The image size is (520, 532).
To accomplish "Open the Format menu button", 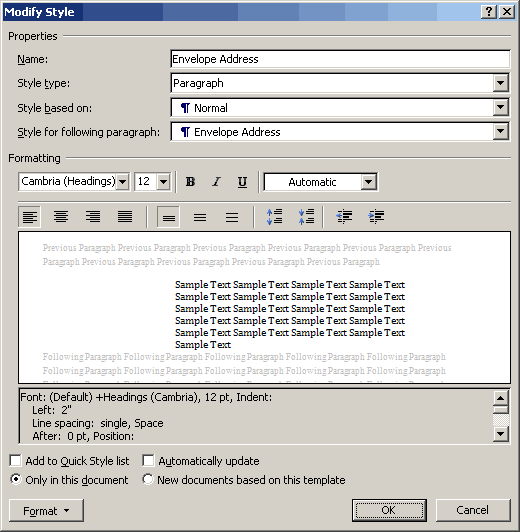I will (46, 511).
